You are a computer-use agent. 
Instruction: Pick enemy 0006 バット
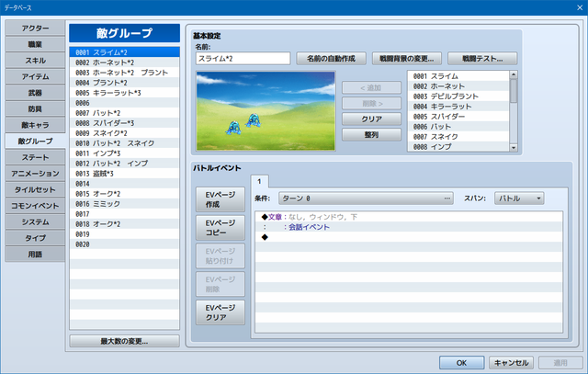click(458, 127)
